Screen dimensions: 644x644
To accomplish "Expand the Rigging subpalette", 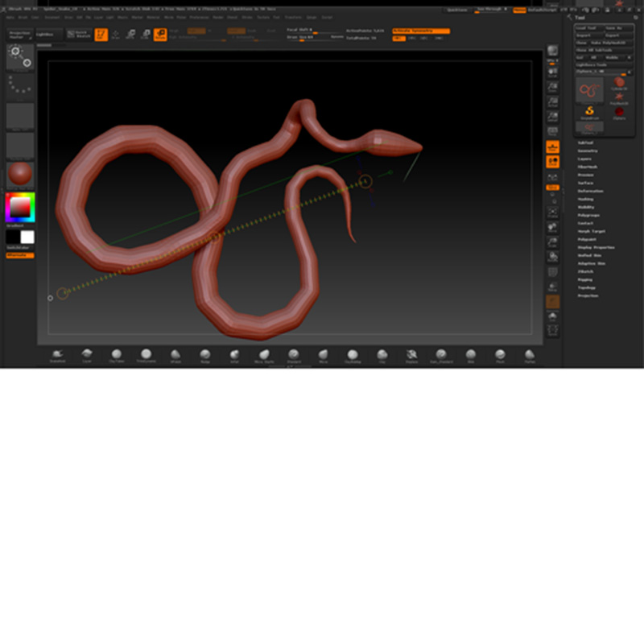I will coord(585,279).
